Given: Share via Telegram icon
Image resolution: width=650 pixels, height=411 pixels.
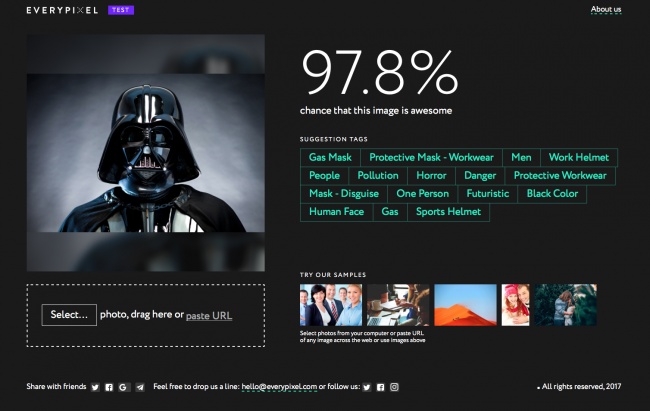Looking at the screenshot, I should (140, 387).
